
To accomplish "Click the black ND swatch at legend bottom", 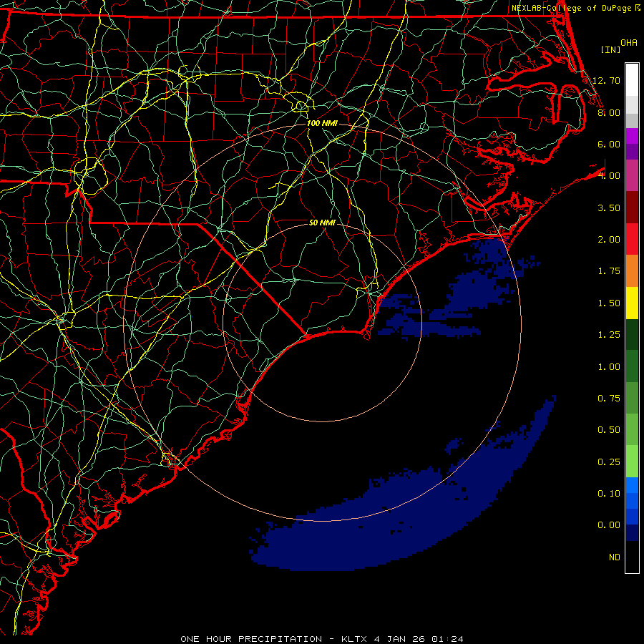I will coord(632,557).
